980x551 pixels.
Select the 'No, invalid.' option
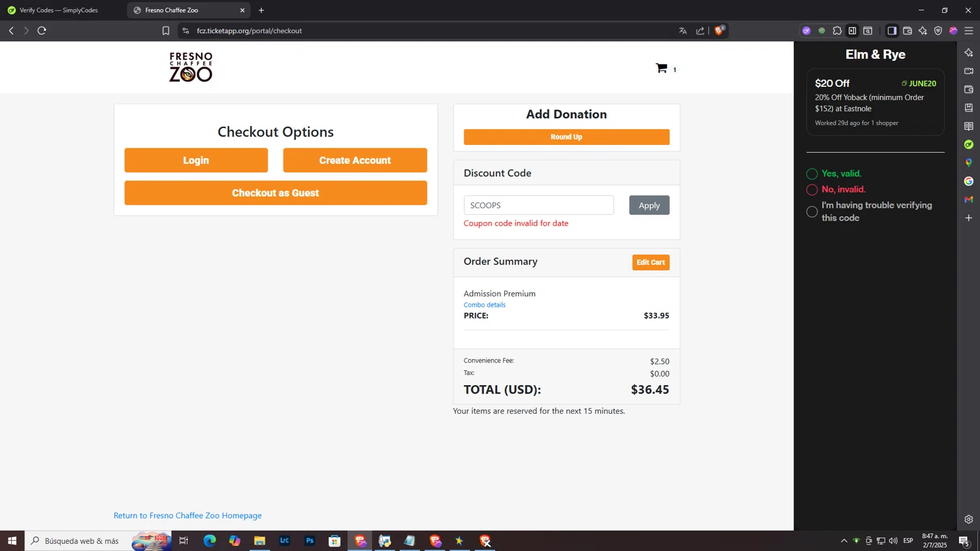(812, 189)
